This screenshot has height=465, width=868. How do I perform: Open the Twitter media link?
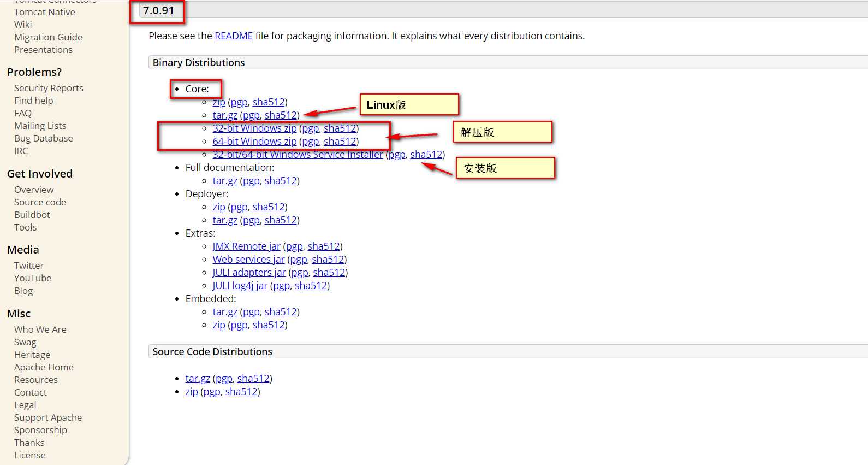pyautogui.click(x=29, y=266)
